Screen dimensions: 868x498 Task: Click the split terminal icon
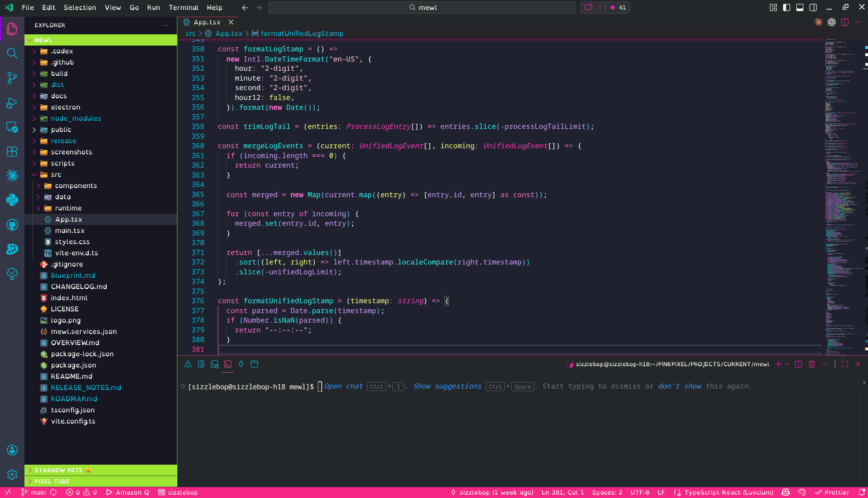point(798,364)
